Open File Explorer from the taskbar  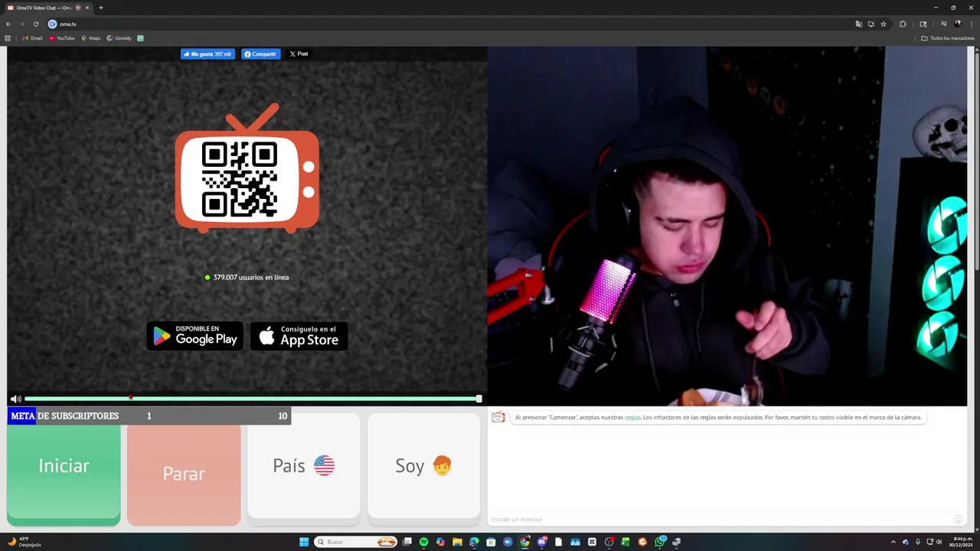coord(457,542)
